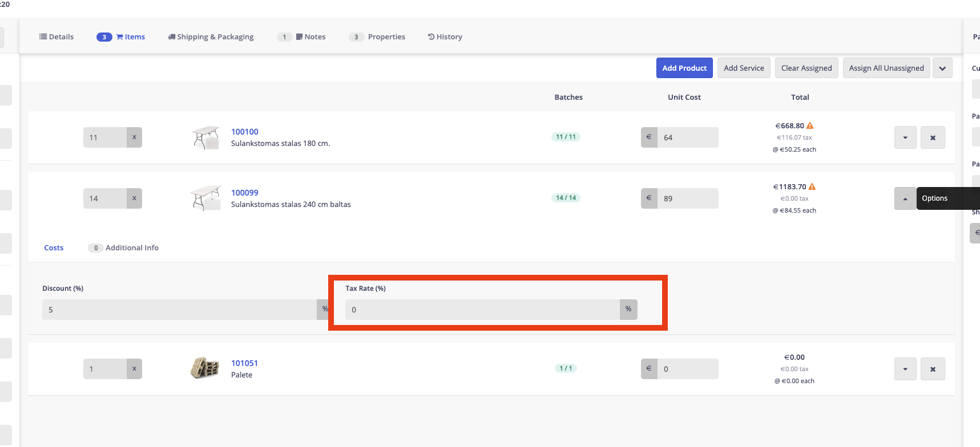Click the 11 / 11 batches badge
The height and width of the screenshot is (447, 980).
[566, 137]
